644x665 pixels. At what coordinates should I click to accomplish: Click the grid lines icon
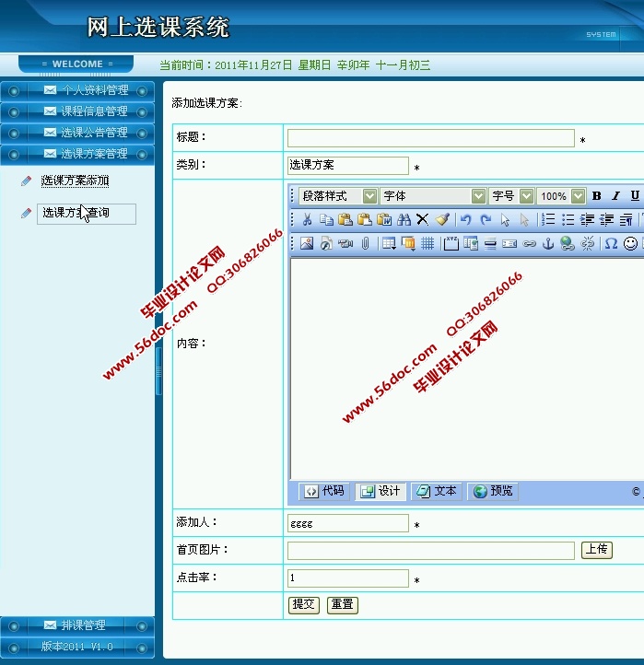tap(427, 243)
